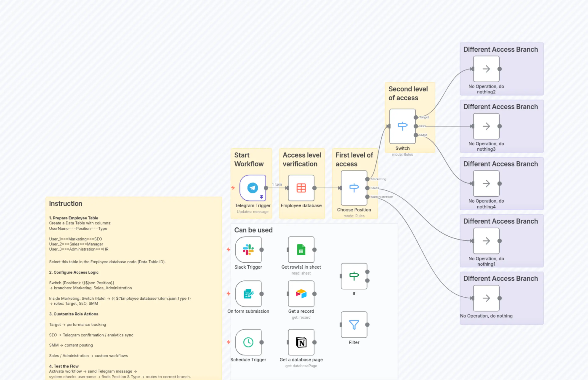Click the Airtable Get a record node
Image resolution: width=588 pixels, height=380 pixels.
pyautogui.click(x=301, y=294)
